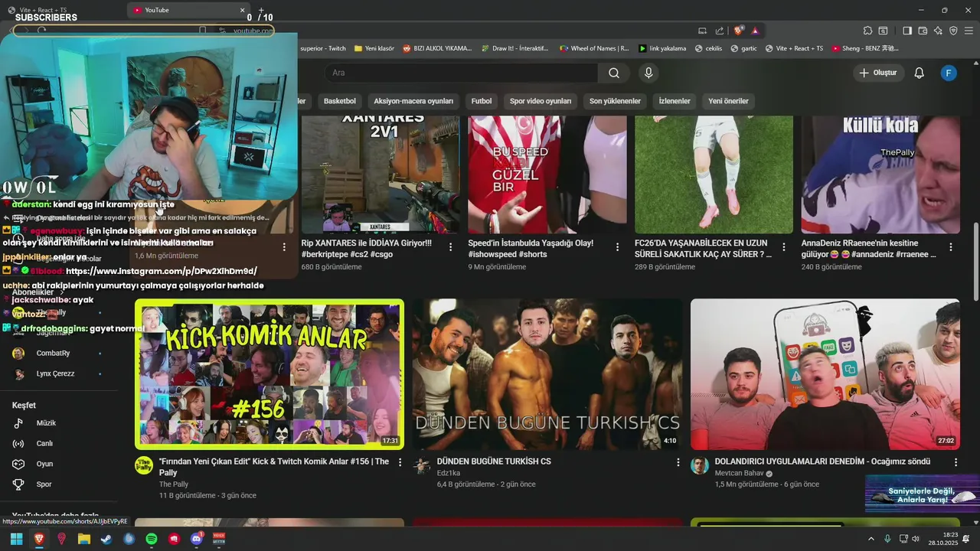Open options for 'DOLANDIRICI UYGULAMALARI DENEDİM' video

955,462
